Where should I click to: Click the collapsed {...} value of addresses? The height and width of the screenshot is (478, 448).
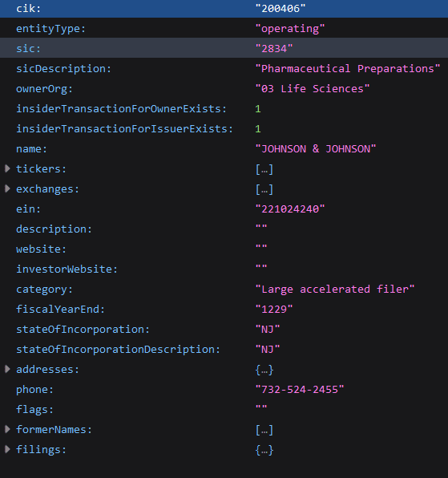[264, 370]
